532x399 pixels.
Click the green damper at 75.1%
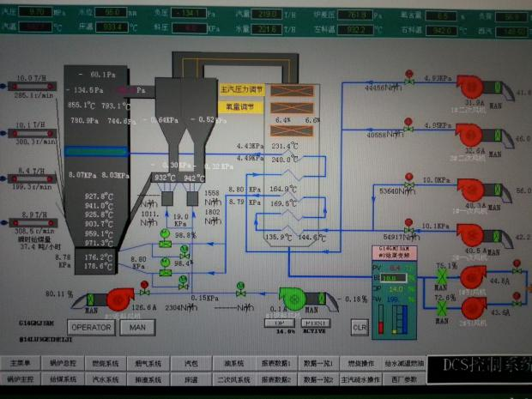(x=441, y=277)
